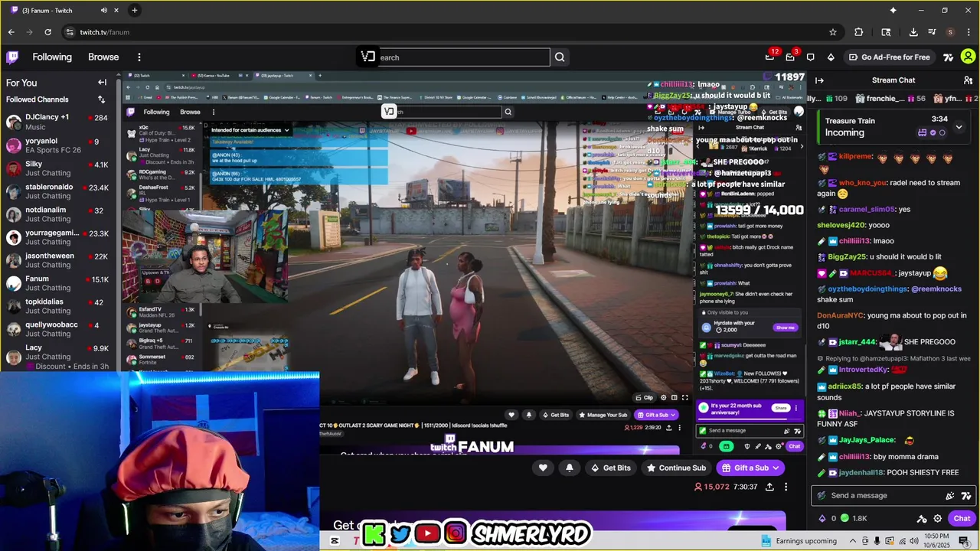This screenshot has height=551, width=980.
Task: Open the browser extensions puzzle icon
Action: tap(858, 32)
